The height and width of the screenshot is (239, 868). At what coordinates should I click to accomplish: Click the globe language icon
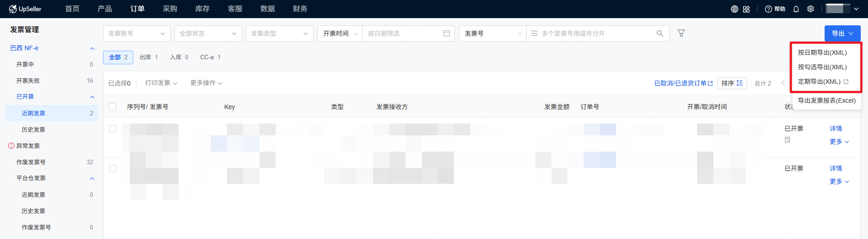(x=735, y=9)
